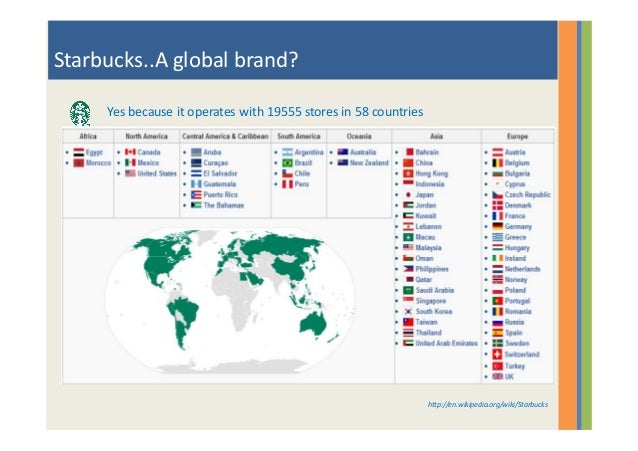Click the New Zealand flag icon

pyautogui.click(x=343, y=162)
